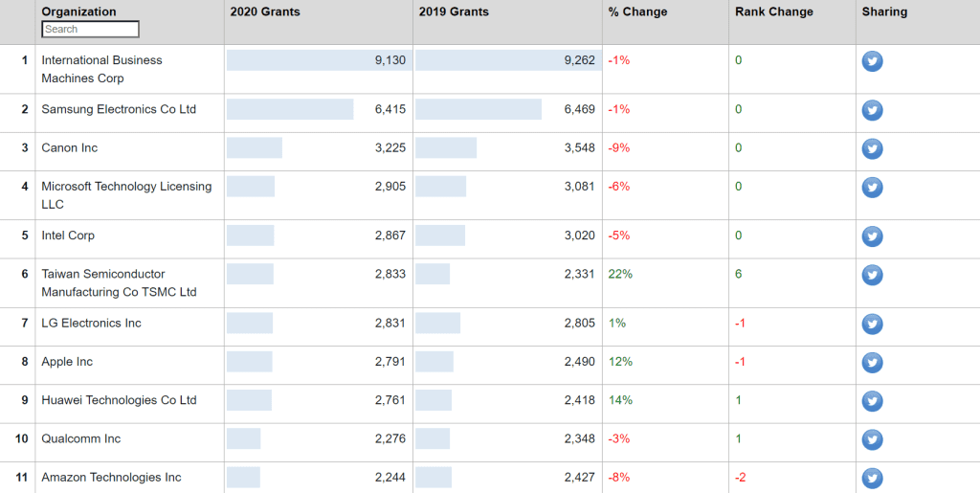Viewport: 980px width, 493px height.
Task: Click the Organization column header
Action: pos(78,11)
